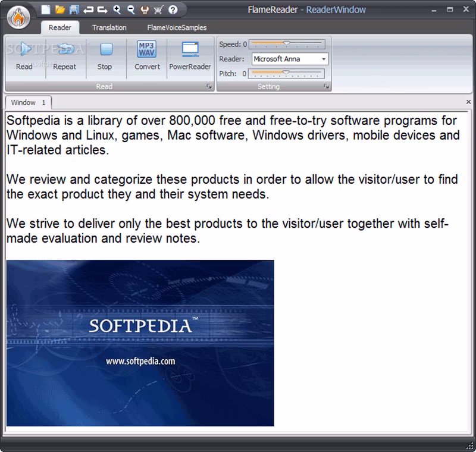Minimize the FlameReader window

(434, 10)
